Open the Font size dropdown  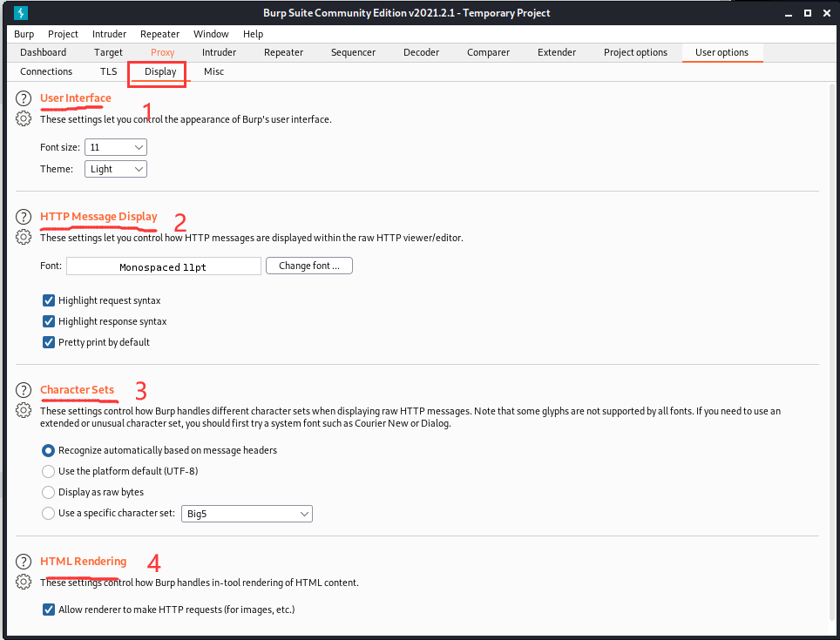coord(116,147)
